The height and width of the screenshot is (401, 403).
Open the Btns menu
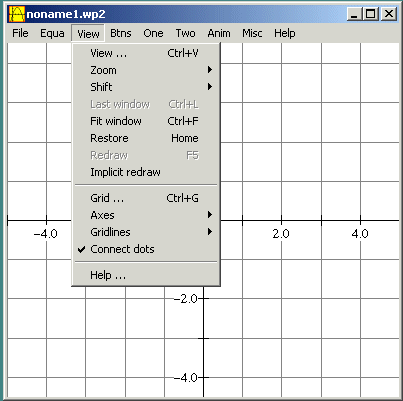coord(121,33)
